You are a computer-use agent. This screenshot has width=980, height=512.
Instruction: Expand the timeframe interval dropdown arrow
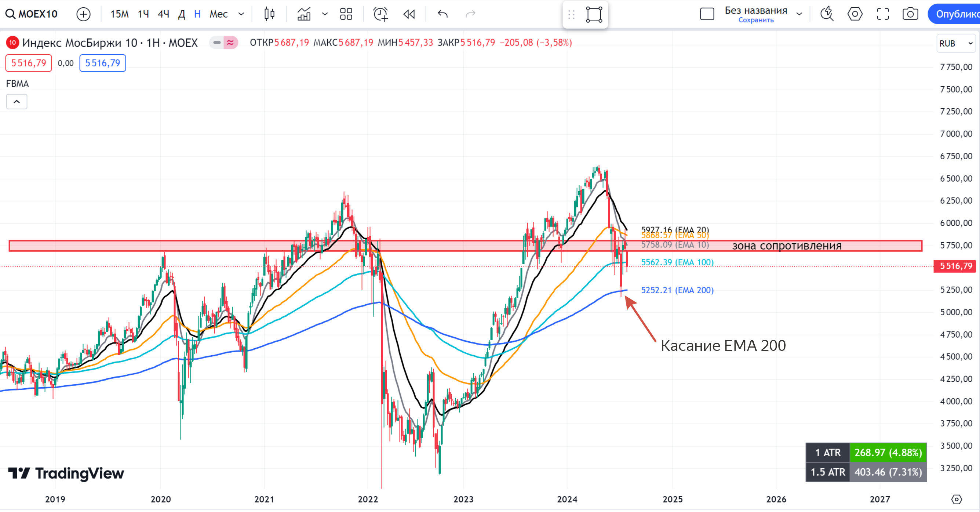(x=241, y=14)
